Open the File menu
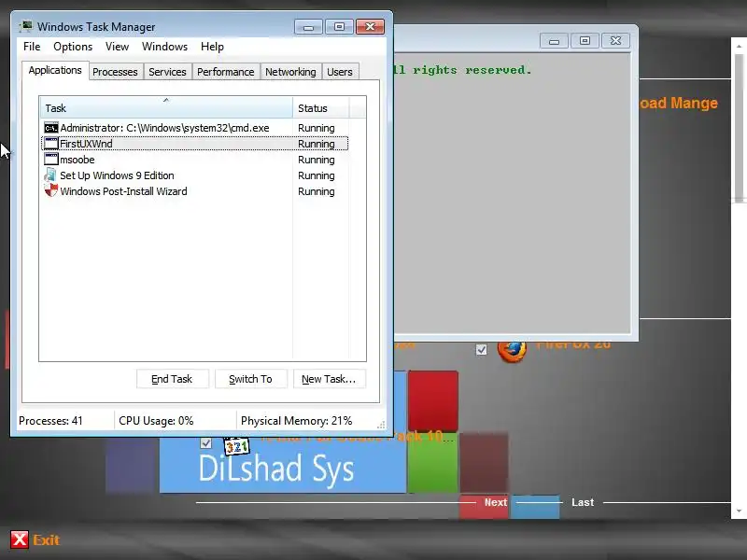 (32, 47)
